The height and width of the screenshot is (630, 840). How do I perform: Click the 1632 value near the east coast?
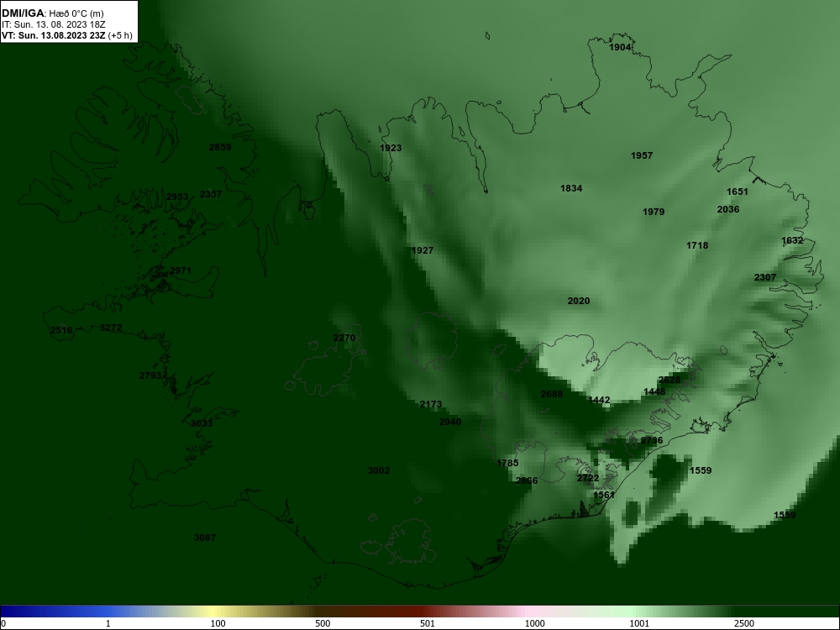coord(792,240)
